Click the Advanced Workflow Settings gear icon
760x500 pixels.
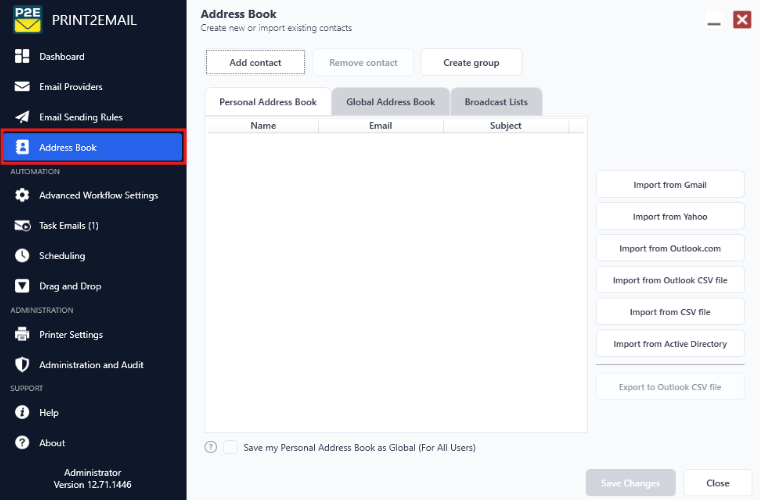tap(22, 195)
